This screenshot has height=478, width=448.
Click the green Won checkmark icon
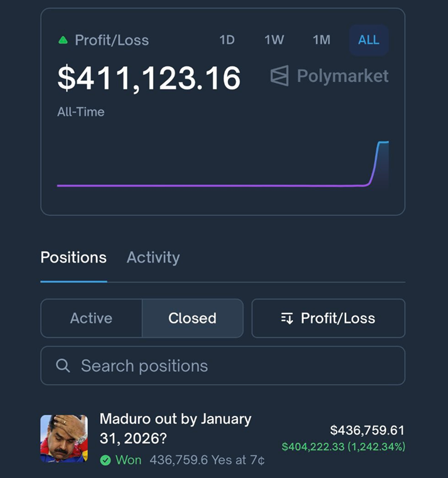pyautogui.click(x=105, y=460)
